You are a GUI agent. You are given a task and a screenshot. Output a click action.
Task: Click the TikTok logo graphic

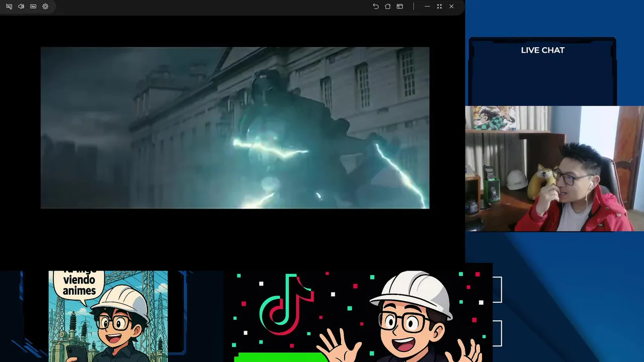(x=287, y=304)
